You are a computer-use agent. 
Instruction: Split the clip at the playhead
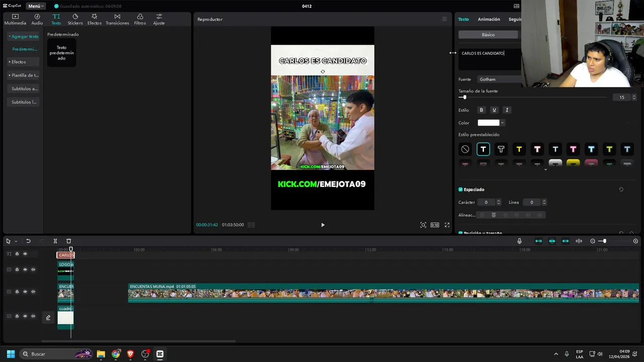tap(55, 241)
